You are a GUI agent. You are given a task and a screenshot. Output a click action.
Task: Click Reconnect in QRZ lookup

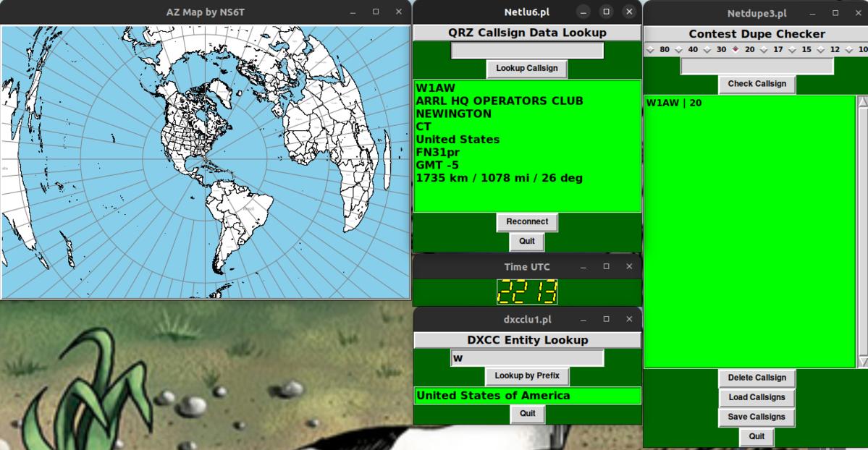(527, 222)
